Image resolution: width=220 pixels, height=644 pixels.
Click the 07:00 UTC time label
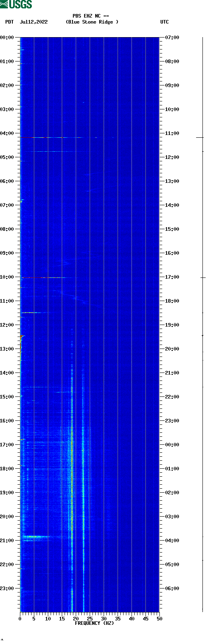[172, 38]
